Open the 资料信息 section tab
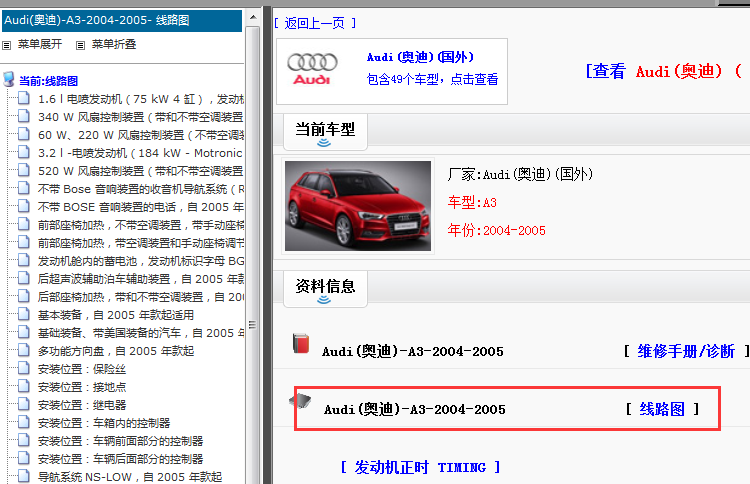Screen dimensions: 750x484 pyautogui.click(x=325, y=289)
